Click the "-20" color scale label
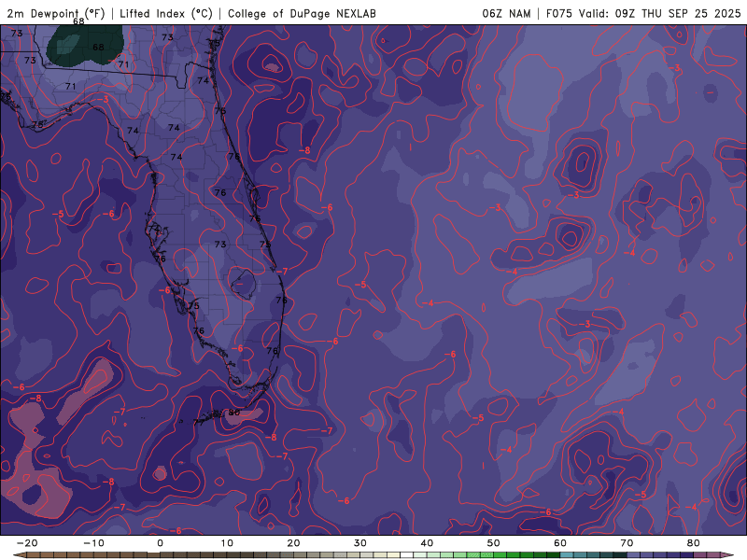 [27, 543]
